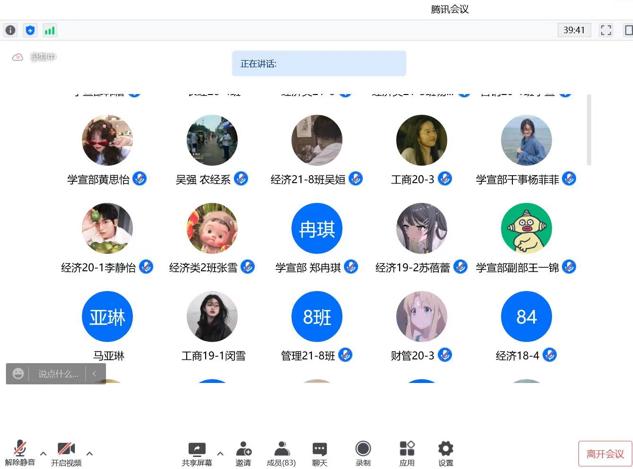Open the 聊天 chat panel
This screenshot has width=633, height=469.
319,449
